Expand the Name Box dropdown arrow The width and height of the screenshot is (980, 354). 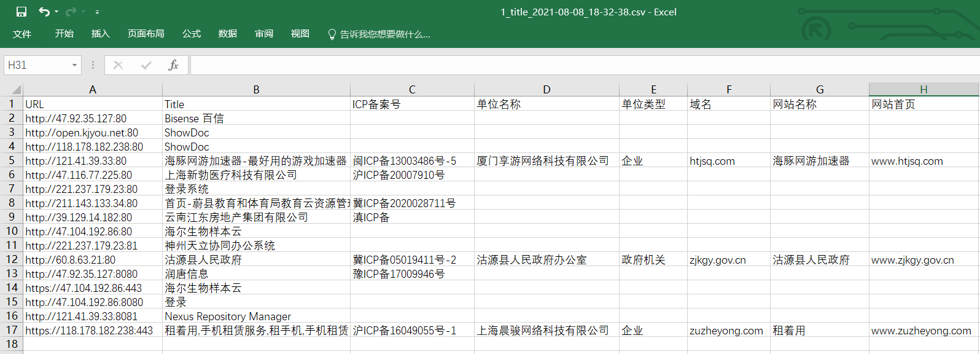75,65
